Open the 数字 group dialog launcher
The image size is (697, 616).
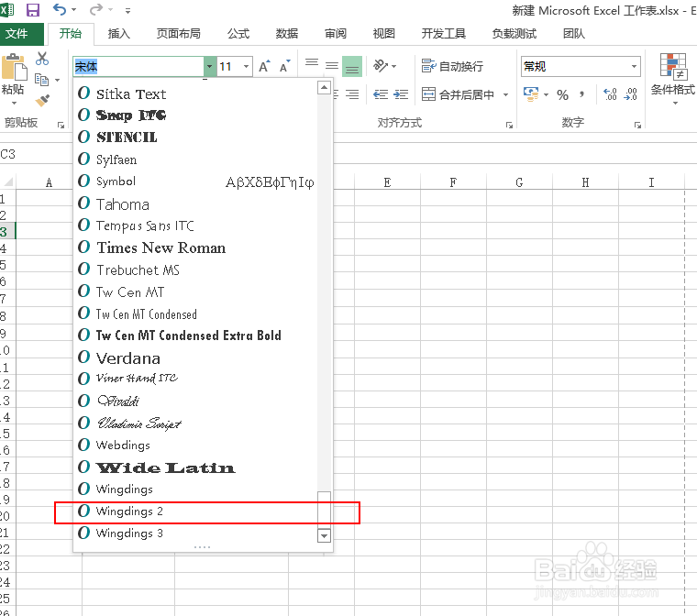(637, 126)
